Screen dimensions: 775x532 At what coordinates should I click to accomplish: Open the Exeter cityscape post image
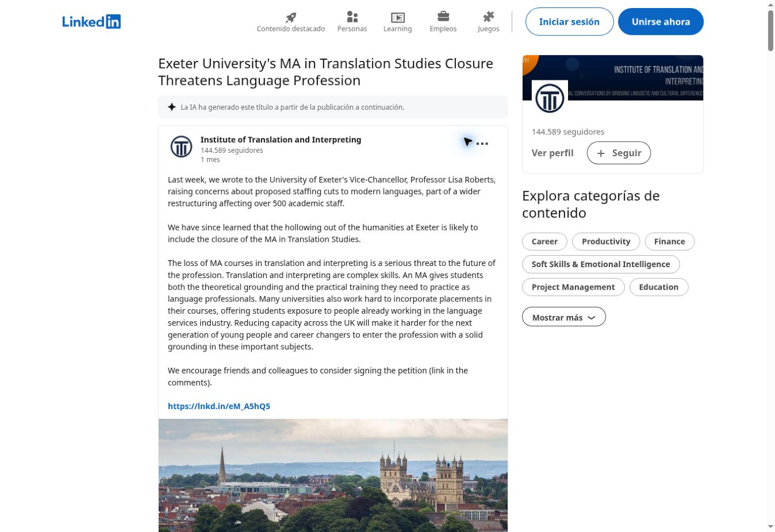[333, 475]
